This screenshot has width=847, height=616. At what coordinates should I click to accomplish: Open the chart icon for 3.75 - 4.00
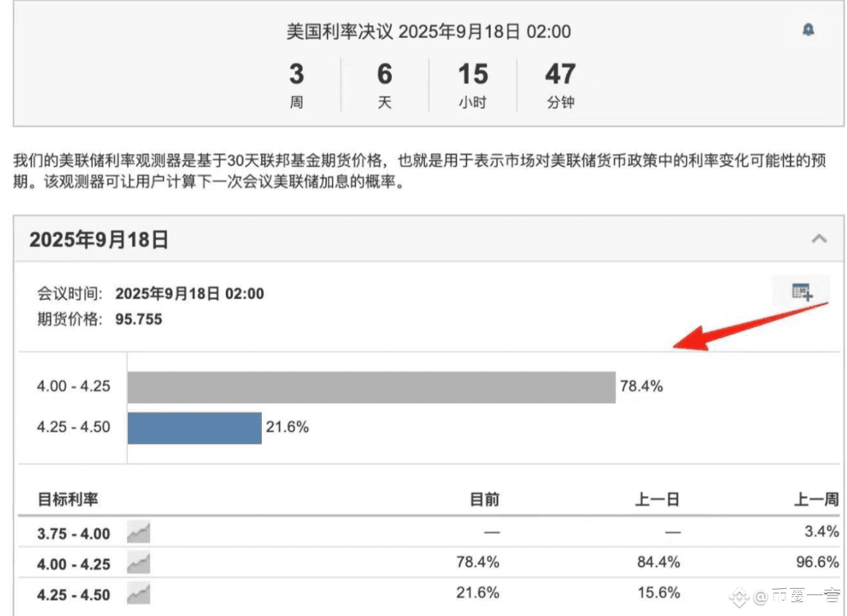(x=139, y=533)
